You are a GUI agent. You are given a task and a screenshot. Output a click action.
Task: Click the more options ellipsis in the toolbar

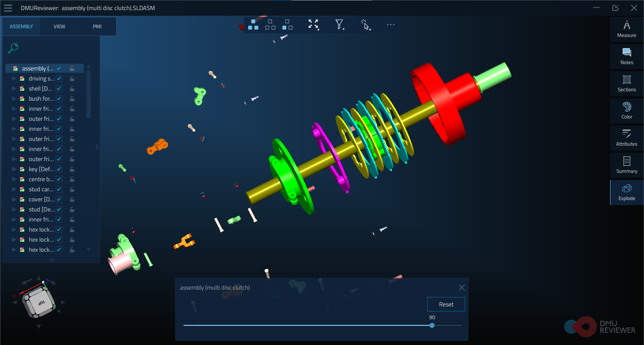click(x=390, y=24)
